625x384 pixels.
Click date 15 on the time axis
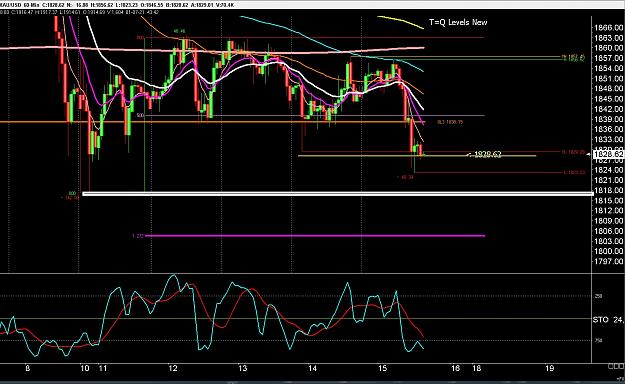tap(382, 368)
